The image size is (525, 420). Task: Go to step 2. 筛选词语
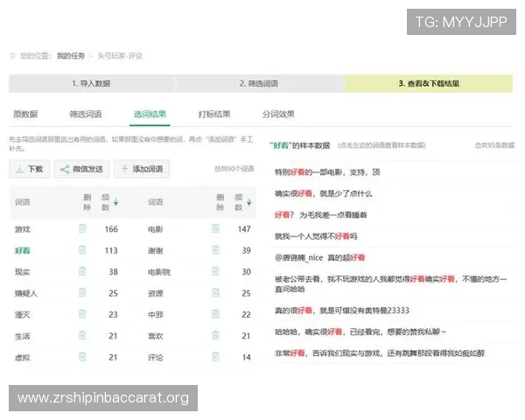tap(258, 83)
